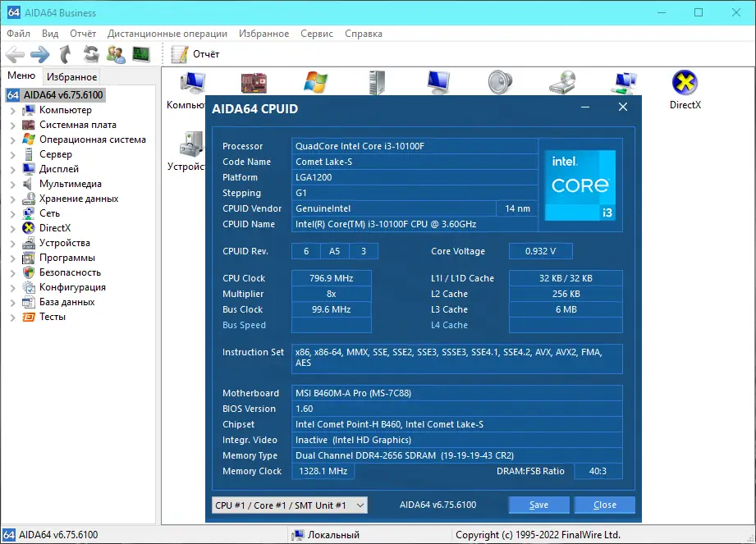
Task: Open the Вид menu
Action: (49, 34)
